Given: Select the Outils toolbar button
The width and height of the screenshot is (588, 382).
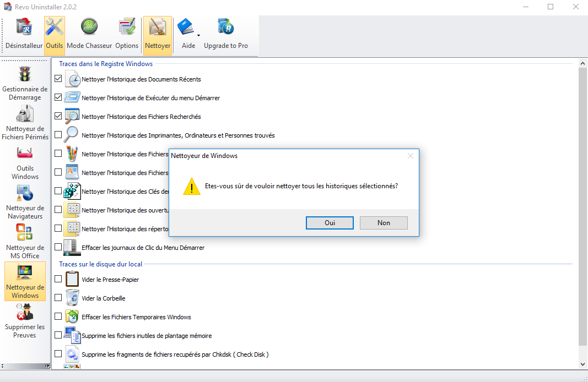Looking at the screenshot, I should tap(55, 35).
